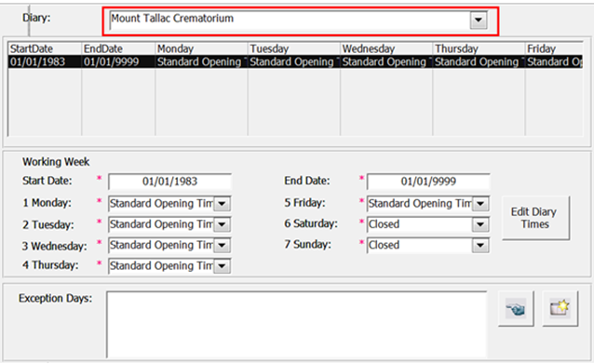Select Standard Opening cell under Thursday column

tap(479, 61)
